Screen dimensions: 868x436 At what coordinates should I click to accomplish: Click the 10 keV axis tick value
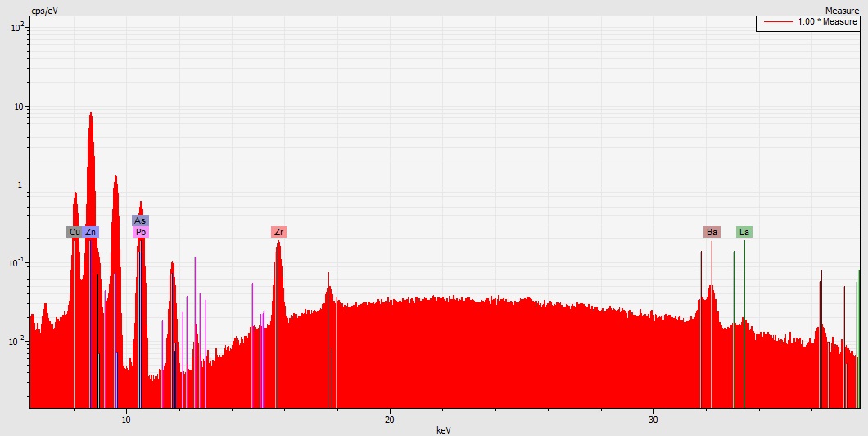[126, 419]
